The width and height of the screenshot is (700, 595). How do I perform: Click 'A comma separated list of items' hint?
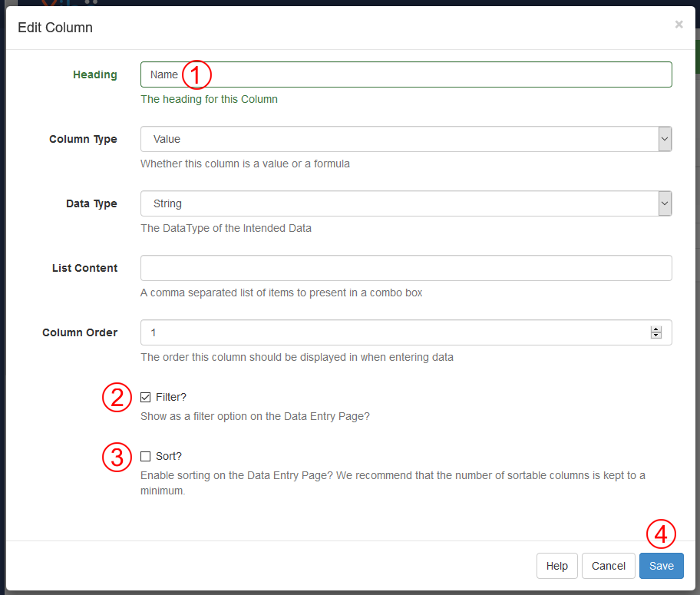[281, 293]
